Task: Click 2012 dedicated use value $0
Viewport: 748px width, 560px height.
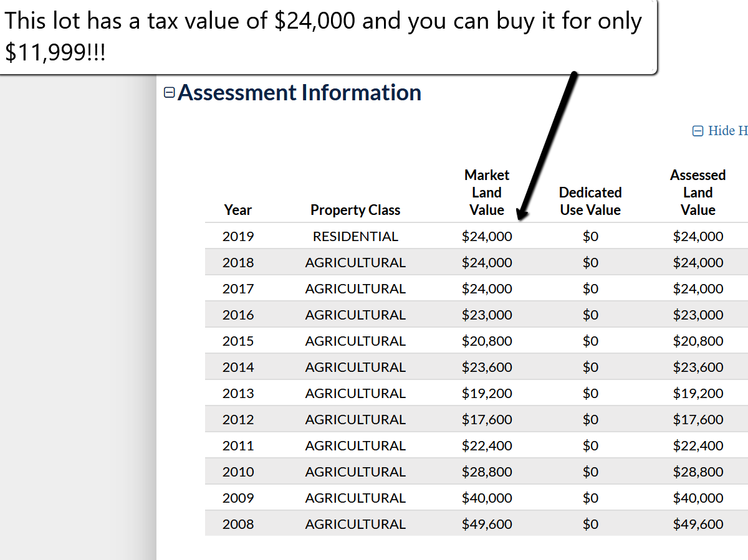Action: click(590, 419)
